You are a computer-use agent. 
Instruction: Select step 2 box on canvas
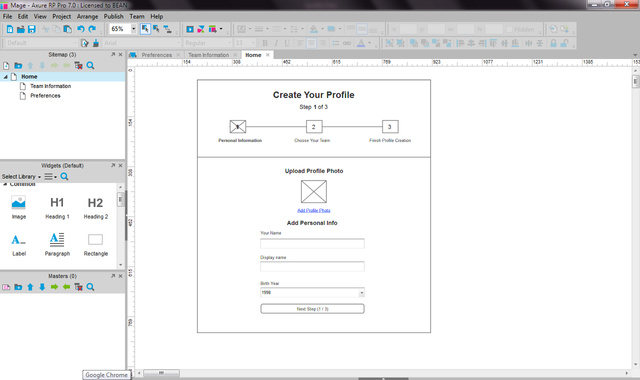point(314,127)
